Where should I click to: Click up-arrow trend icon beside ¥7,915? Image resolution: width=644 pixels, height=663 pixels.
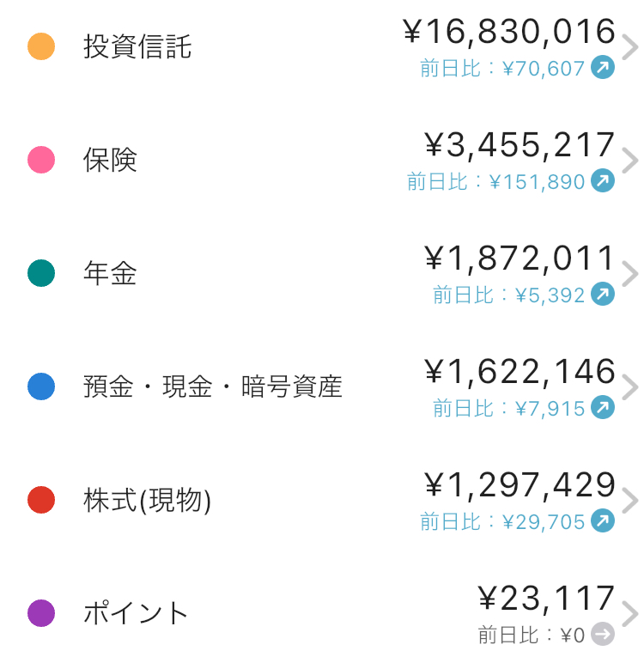coord(603,407)
